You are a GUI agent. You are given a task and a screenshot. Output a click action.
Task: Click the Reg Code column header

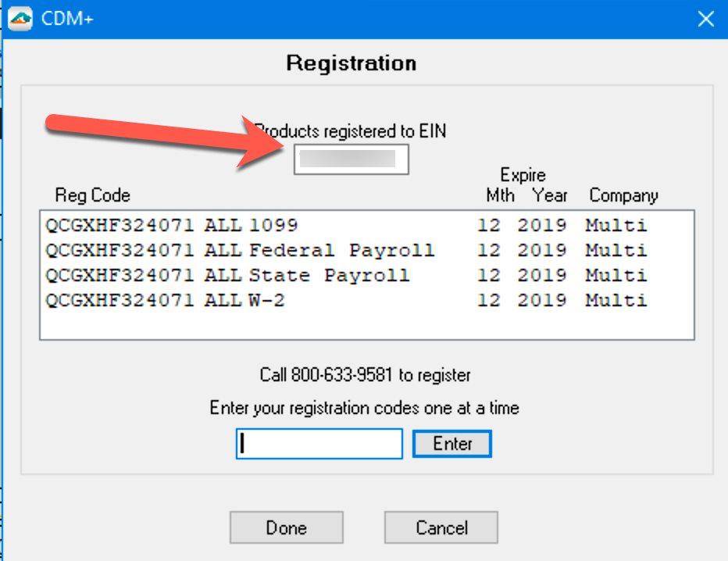[x=92, y=195]
